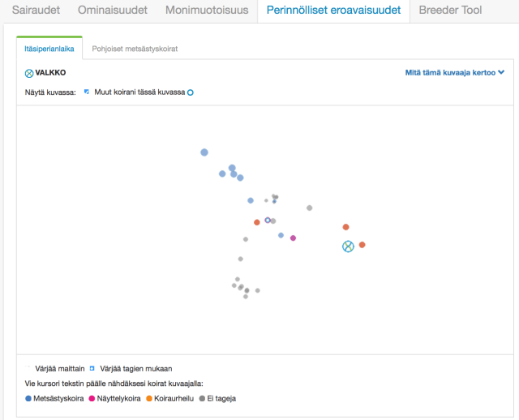Viewport: 519px width, 420px height.
Task: Open the Breeder Tool tab
Action: pos(450,11)
